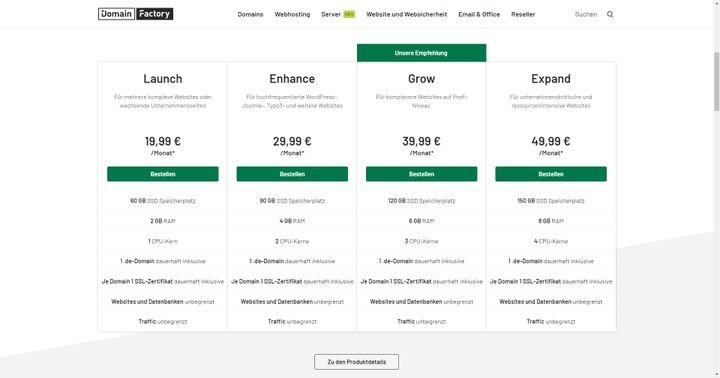
Task: Click SSL-Zertifikat row in Expand column
Action: 551,281
